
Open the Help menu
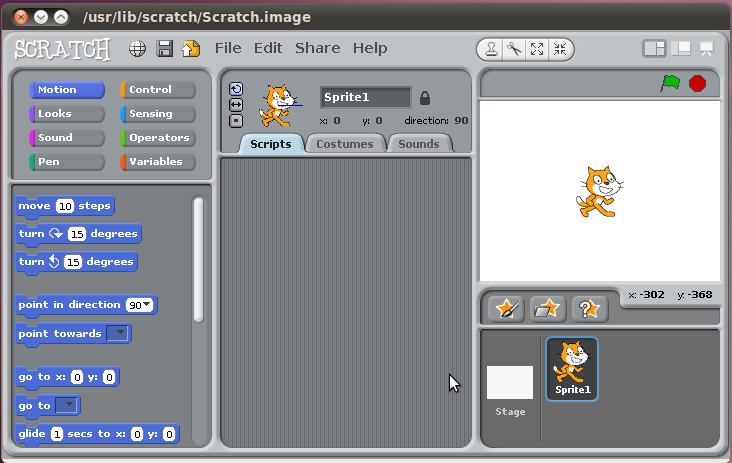[370, 48]
